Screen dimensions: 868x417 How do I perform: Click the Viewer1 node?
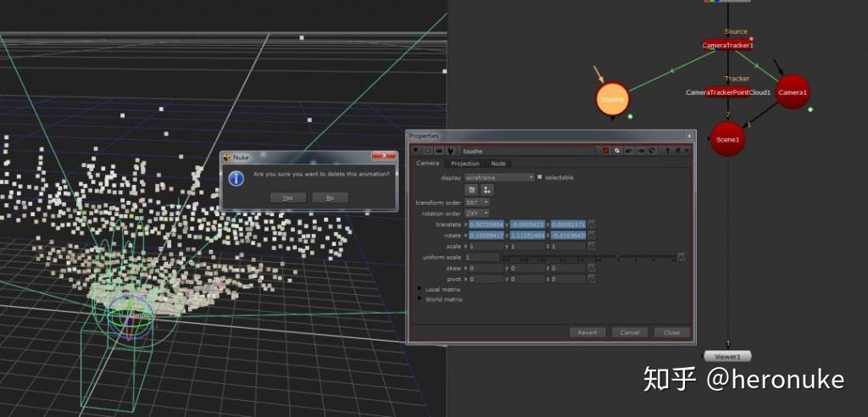click(727, 356)
